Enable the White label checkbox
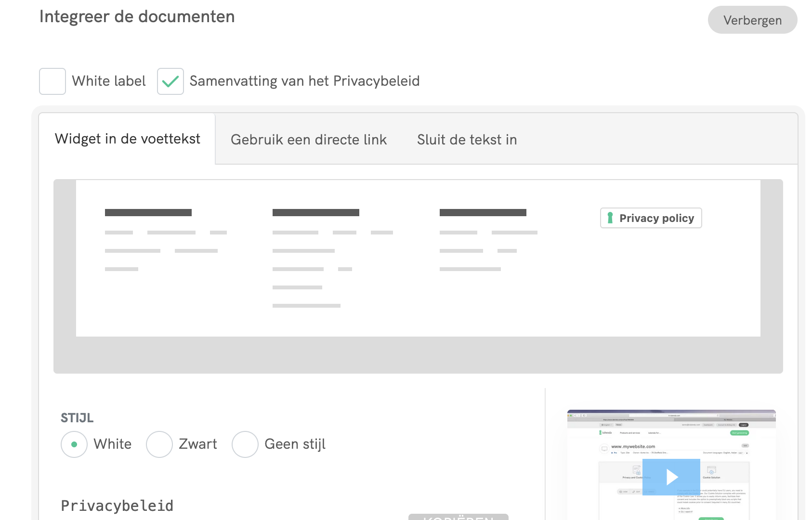 (x=52, y=81)
